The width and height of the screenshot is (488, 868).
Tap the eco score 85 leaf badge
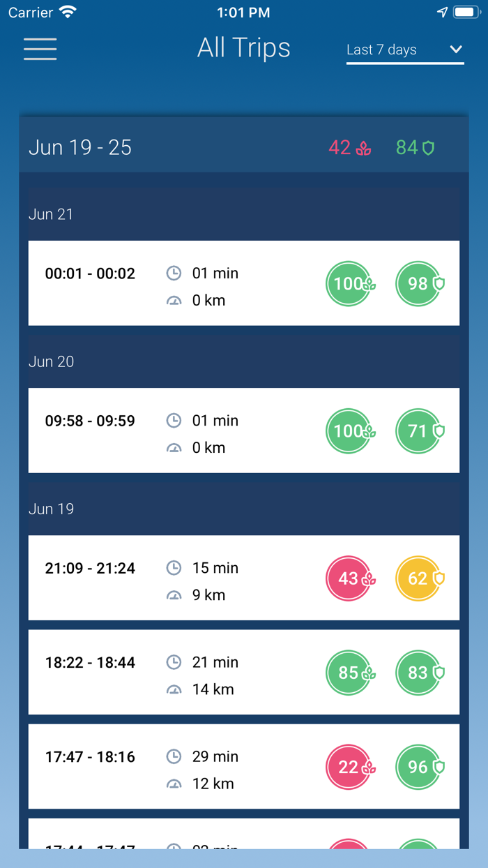(349, 672)
